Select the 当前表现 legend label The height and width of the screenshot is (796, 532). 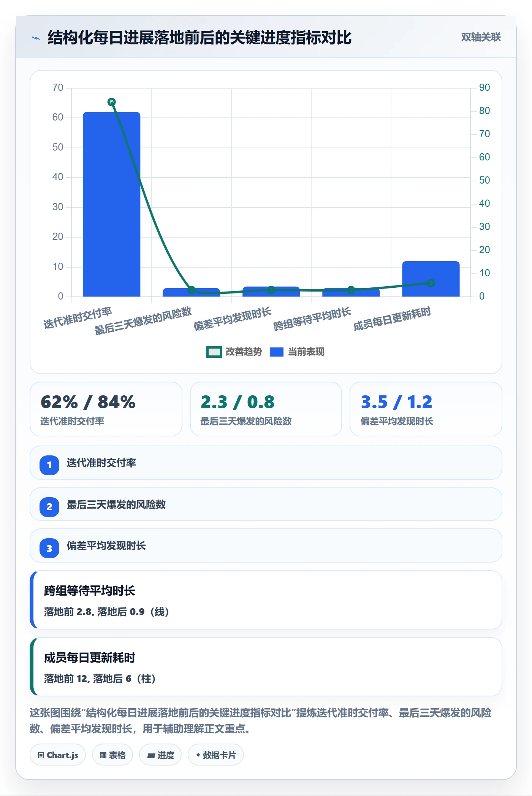pos(306,352)
